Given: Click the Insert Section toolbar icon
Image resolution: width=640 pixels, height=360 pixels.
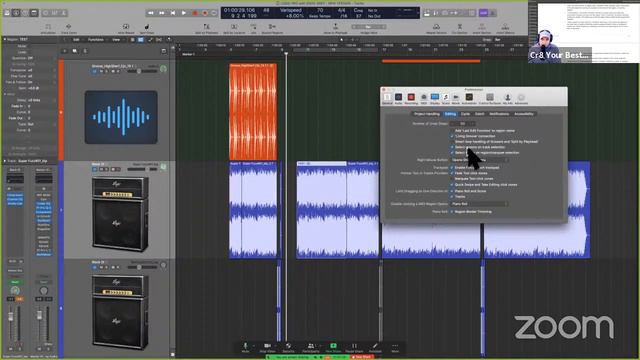Looking at the screenshot, I should tap(482, 29).
